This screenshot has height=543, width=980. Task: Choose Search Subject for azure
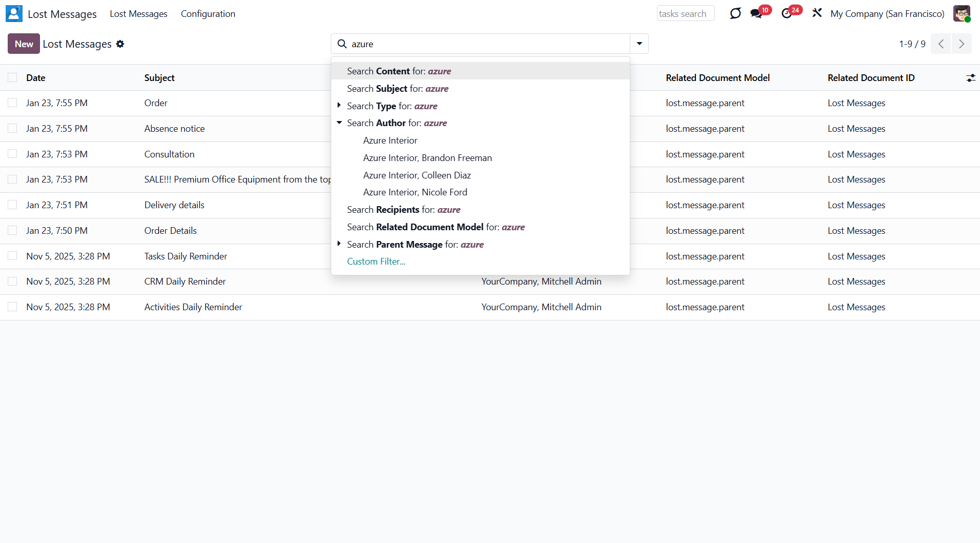pyautogui.click(x=397, y=89)
